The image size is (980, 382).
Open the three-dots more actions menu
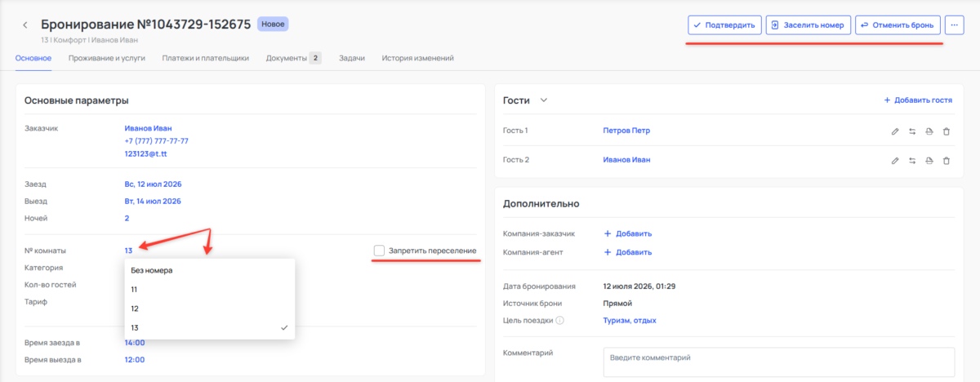tap(955, 24)
